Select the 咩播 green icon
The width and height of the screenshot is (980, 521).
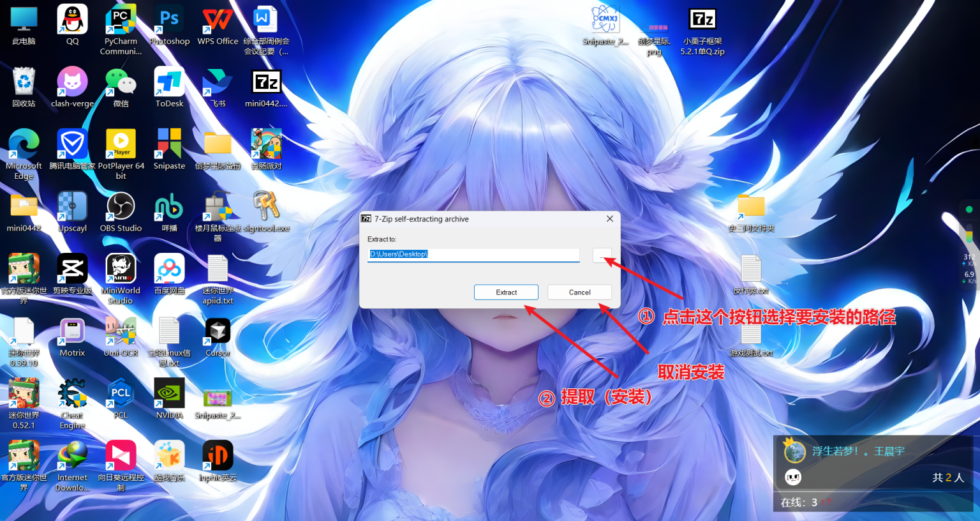click(x=169, y=213)
